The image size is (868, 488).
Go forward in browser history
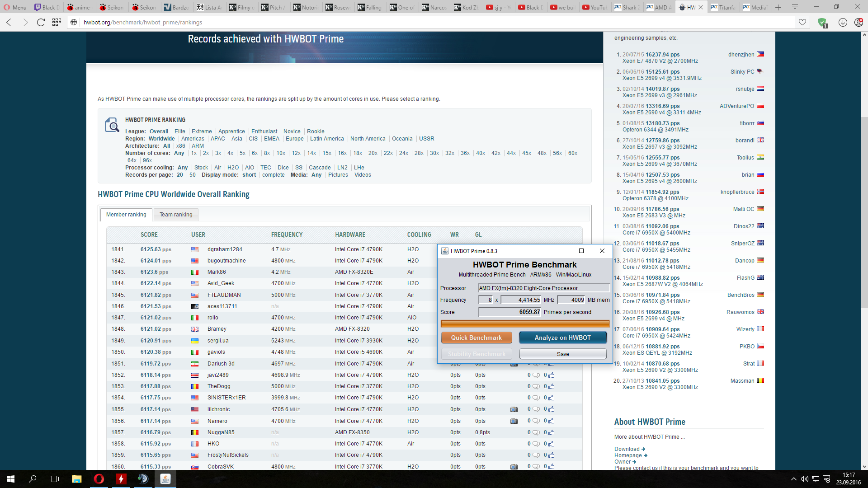pyautogui.click(x=25, y=22)
